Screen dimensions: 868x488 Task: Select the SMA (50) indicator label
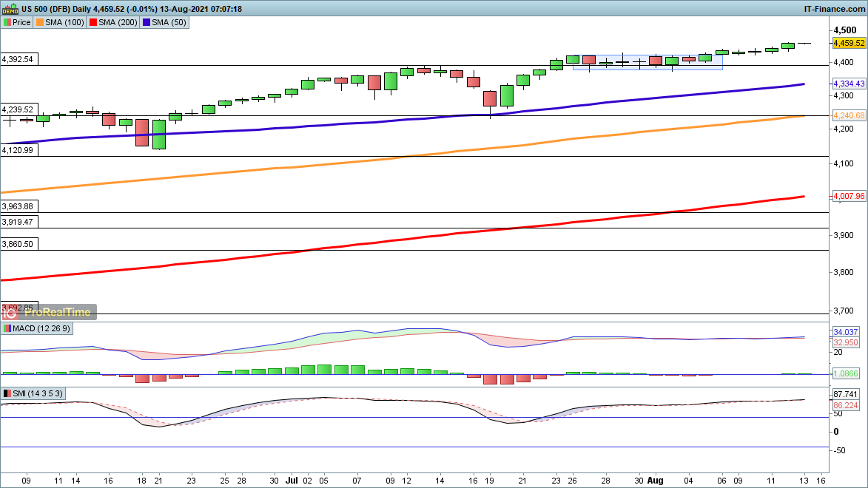point(168,22)
